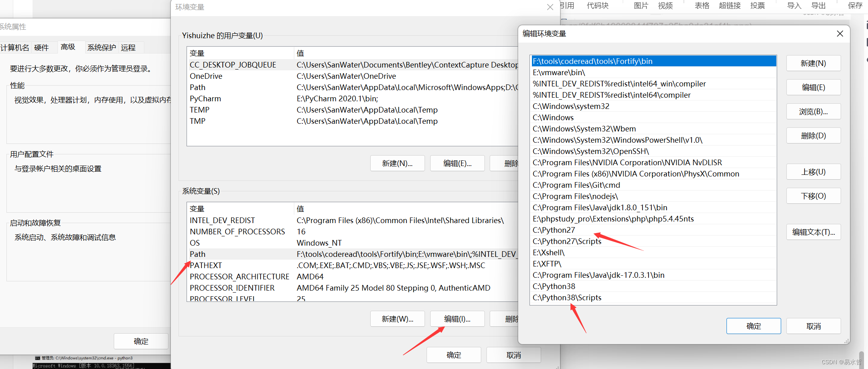Select PROCESSOR_ARCHITECTURE system variable row
This screenshot has height=369, width=868.
point(353,277)
